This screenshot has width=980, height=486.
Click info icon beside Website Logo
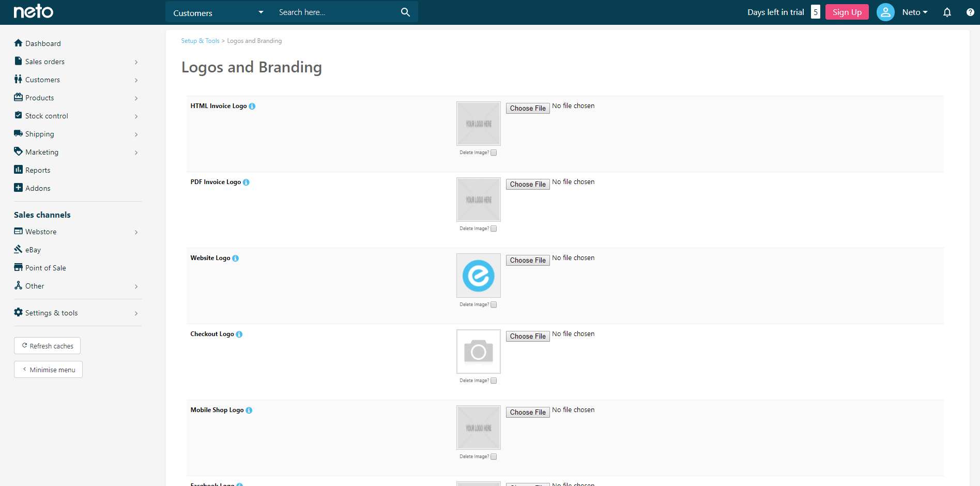click(x=235, y=258)
